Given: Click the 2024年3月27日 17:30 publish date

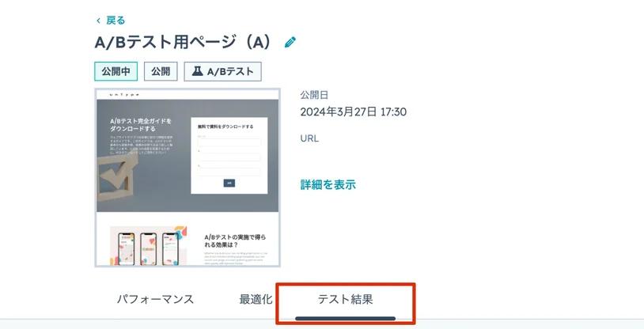Looking at the screenshot, I should 353,112.
